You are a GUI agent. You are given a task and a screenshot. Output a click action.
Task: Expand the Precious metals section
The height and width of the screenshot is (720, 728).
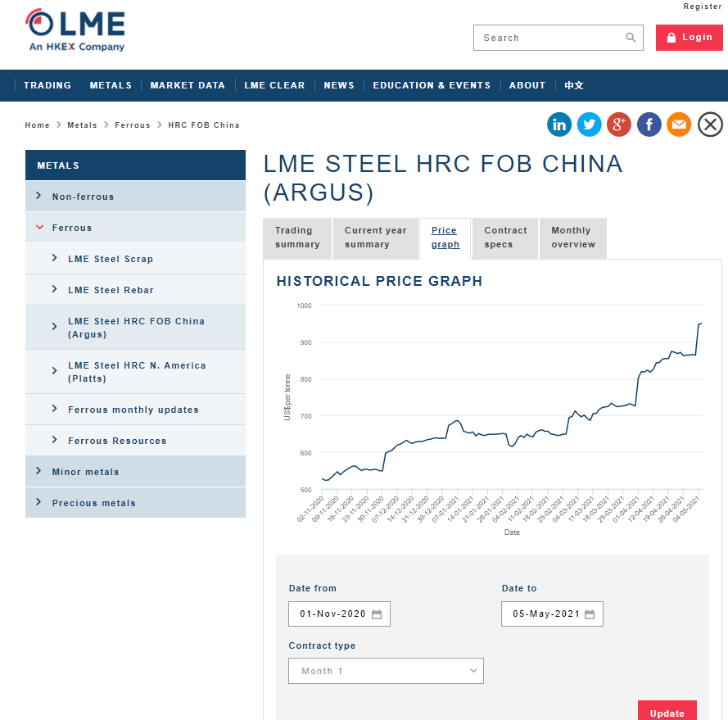pos(135,503)
